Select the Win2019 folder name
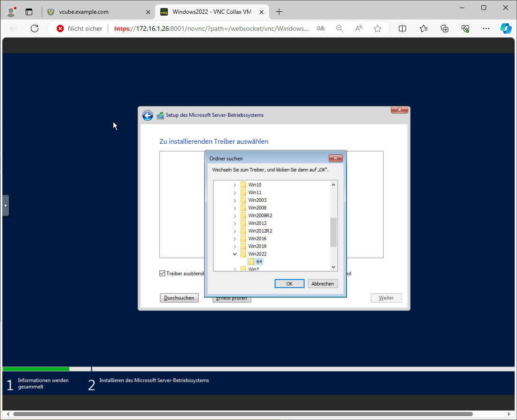The width and height of the screenshot is (517, 420). [x=257, y=246]
